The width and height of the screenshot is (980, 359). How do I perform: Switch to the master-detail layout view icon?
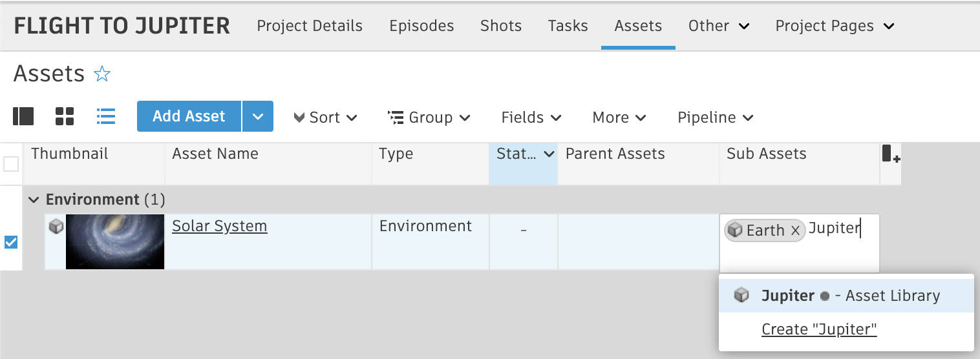point(23,116)
